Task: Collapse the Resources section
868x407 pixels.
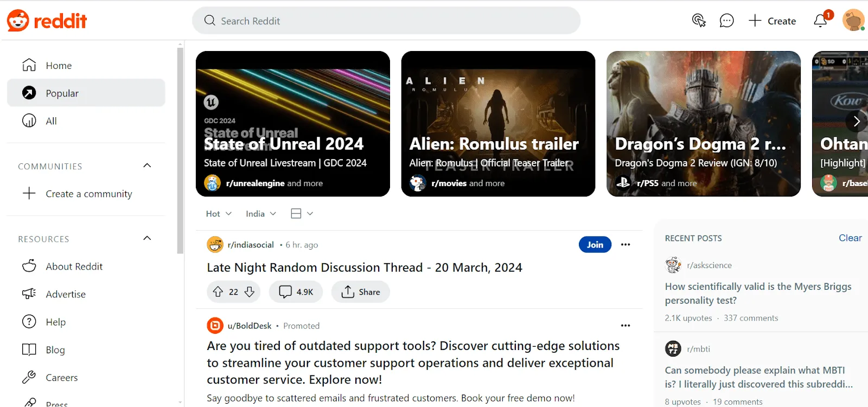Action: coord(147,238)
